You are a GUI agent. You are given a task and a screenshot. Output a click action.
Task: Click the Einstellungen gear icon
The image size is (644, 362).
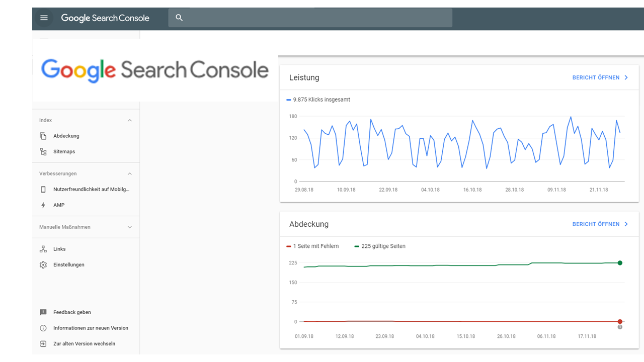click(43, 264)
